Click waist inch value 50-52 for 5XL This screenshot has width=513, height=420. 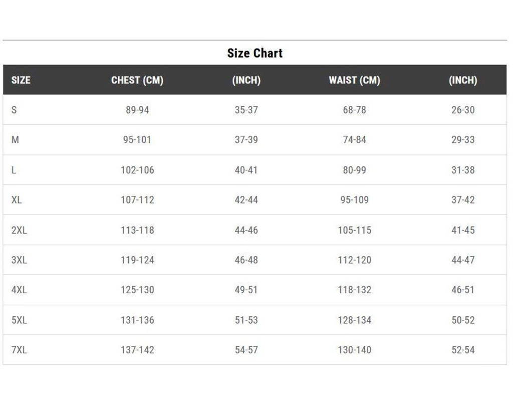click(x=463, y=320)
